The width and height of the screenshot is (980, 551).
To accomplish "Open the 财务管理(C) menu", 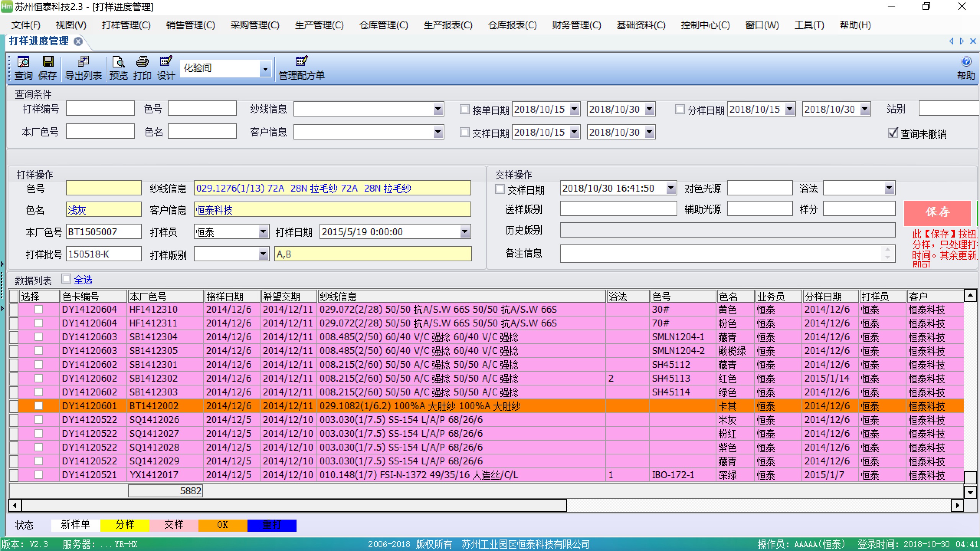I will (576, 25).
